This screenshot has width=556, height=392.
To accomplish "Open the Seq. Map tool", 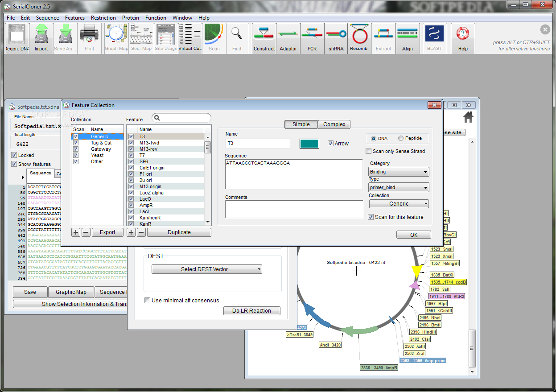I will [141, 38].
